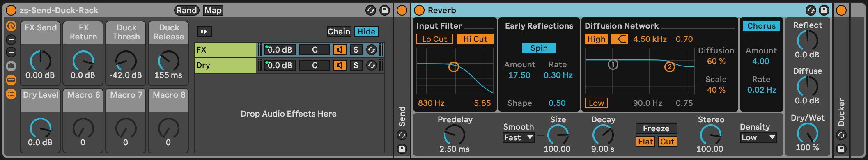The image size is (868, 160).
Task: Click the Rand button
Action: (186, 10)
